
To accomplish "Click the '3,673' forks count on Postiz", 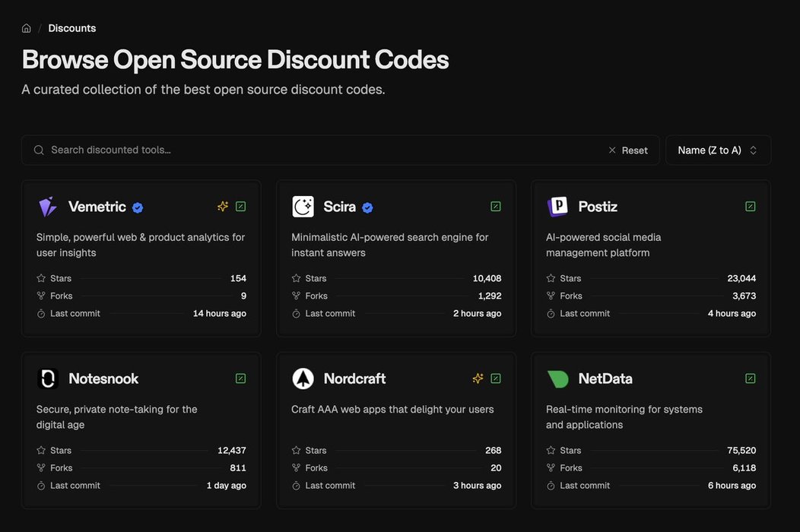I will [x=744, y=296].
